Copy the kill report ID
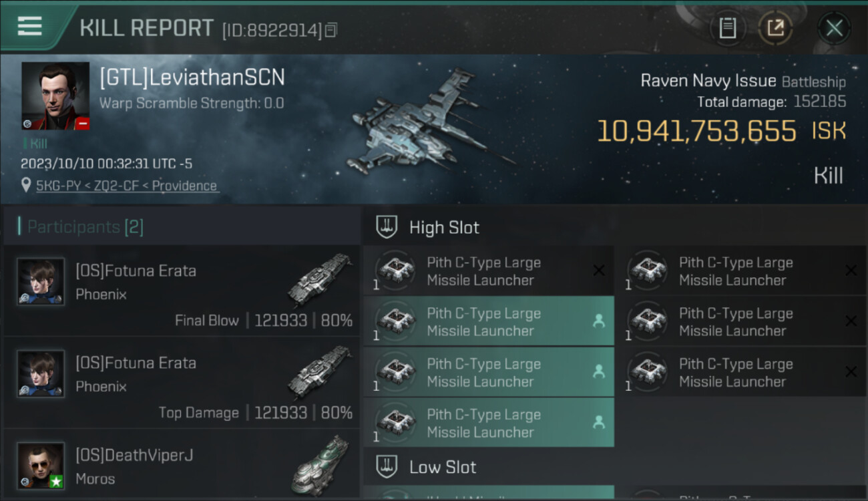The image size is (868, 501). point(331,30)
